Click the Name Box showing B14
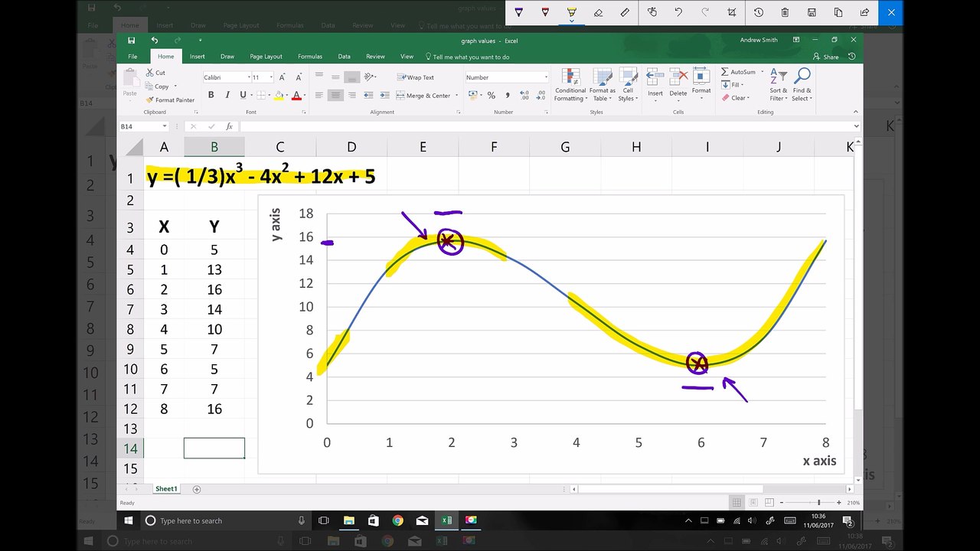This screenshot has height=551, width=980. click(143, 126)
